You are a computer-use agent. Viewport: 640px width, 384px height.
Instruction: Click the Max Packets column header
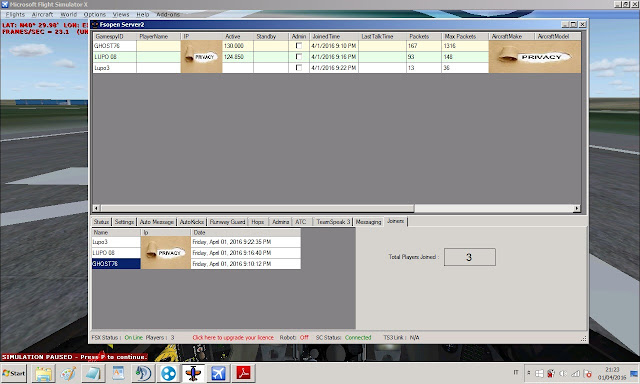(x=465, y=36)
